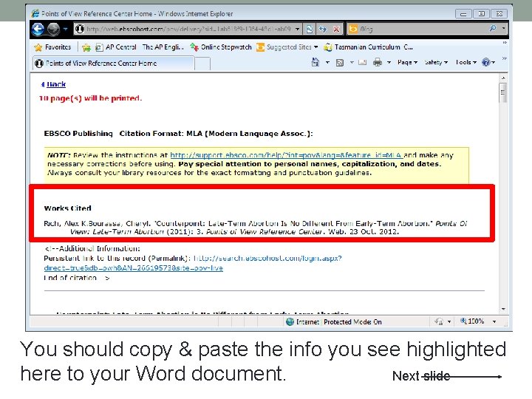This screenshot has height=399, width=532.
Task: Click the Internet Explorer title bar icon
Action: pyautogui.click(x=35, y=13)
